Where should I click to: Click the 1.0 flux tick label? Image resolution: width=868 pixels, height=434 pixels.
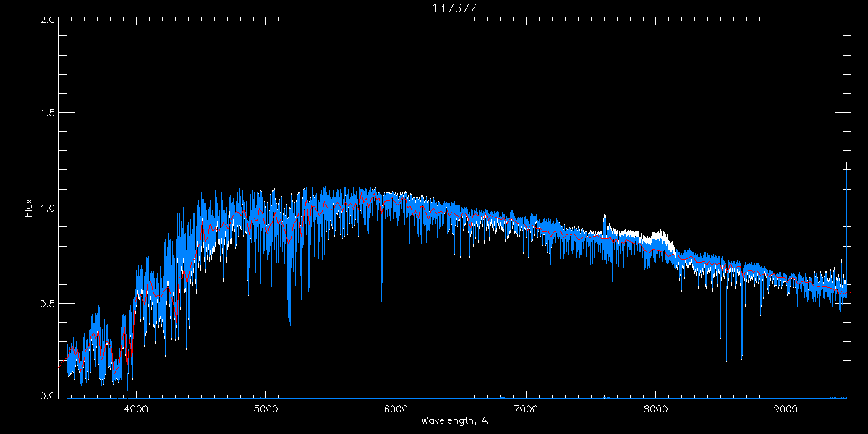[46, 208]
